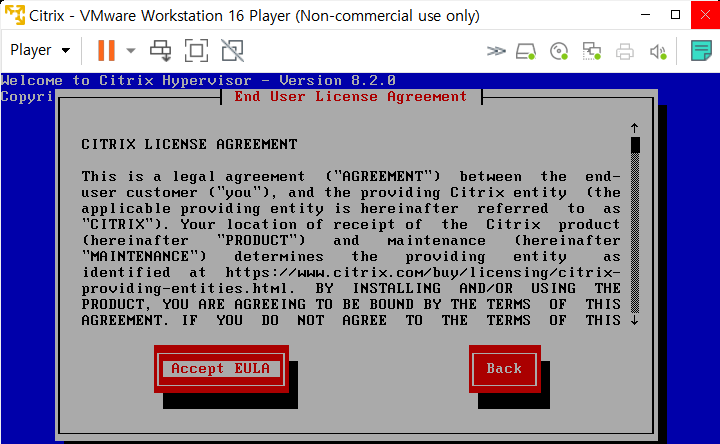Image resolution: width=720 pixels, height=444 pixels.
Task: Enter full screen mode
Action: (197, 51)
